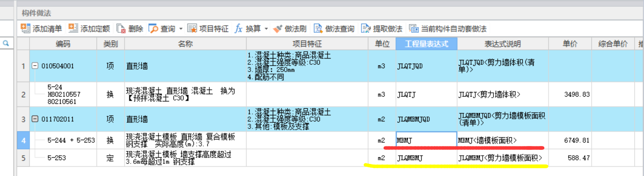The width and height of the screenshot is (644, 176).
Task: Click 定 category cell in row 5
Action: pyautogui.click(x=110, y=158)
